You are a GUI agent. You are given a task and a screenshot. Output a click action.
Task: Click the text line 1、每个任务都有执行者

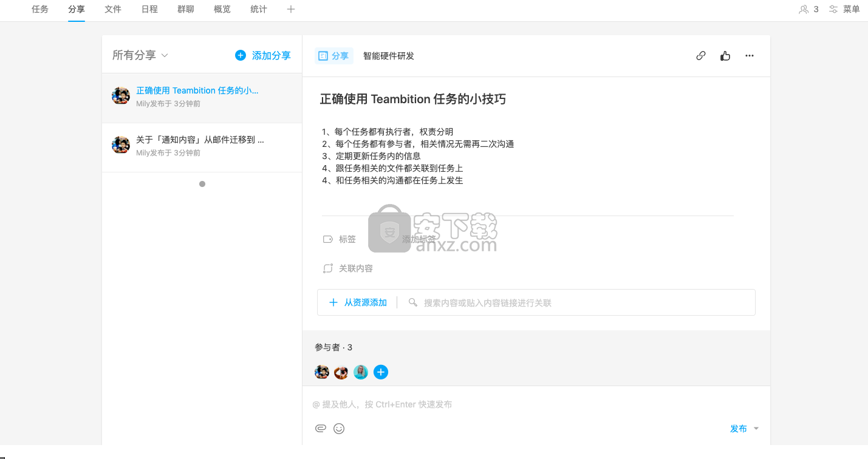click(388, 132)
